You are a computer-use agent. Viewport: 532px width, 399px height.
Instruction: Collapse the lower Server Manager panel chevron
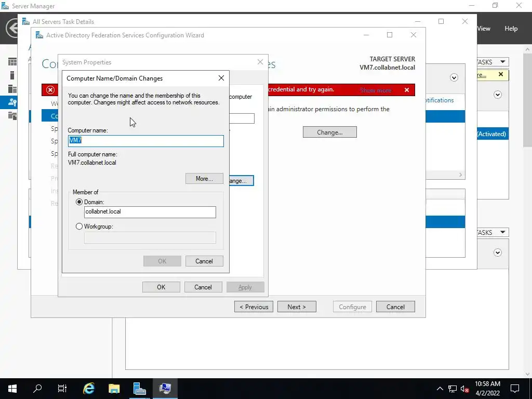tap(497, 252)
